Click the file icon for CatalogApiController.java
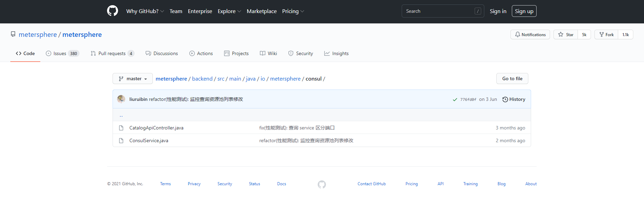 pos(121,128)
